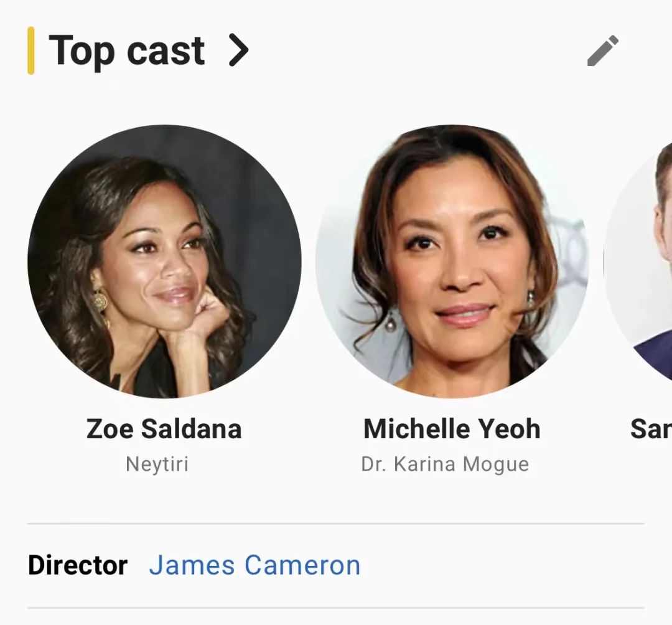This screenshot has height=625, width=672.
Task: Select the Zoe Saldana name label
Action: tap(164, 429)
